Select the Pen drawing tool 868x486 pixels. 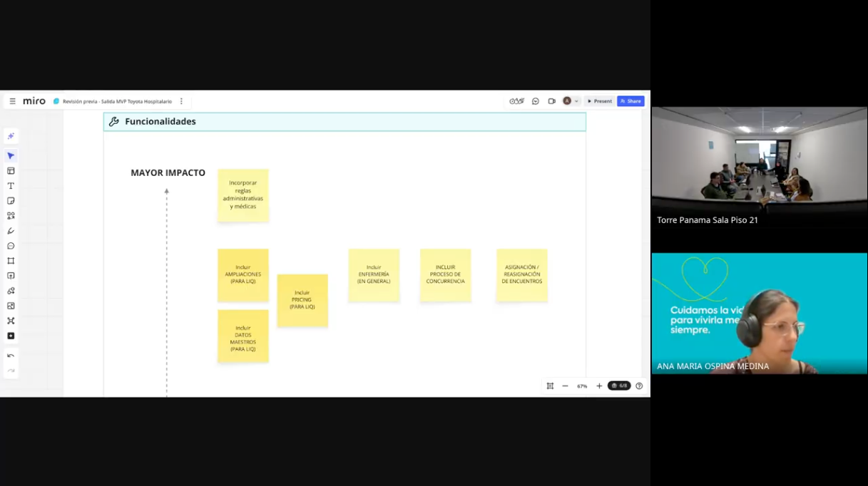pyautogui.click(x=11, y=231)
